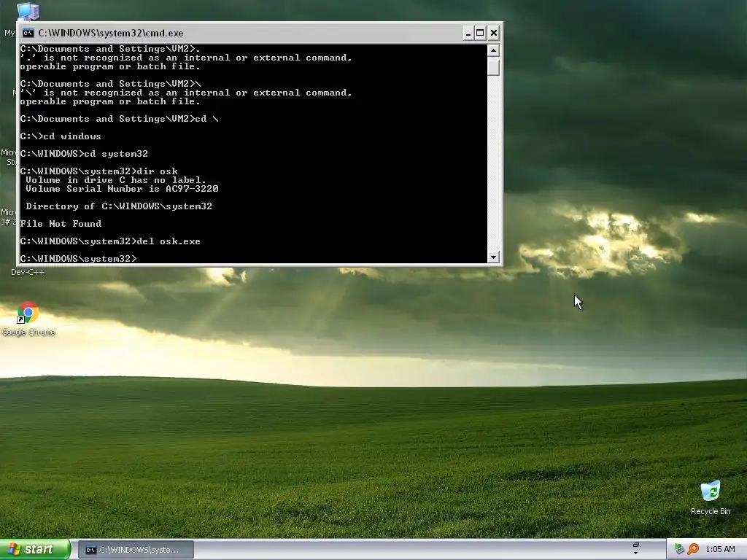Activate the cmd.exe taskbar button

coord(136,550)
